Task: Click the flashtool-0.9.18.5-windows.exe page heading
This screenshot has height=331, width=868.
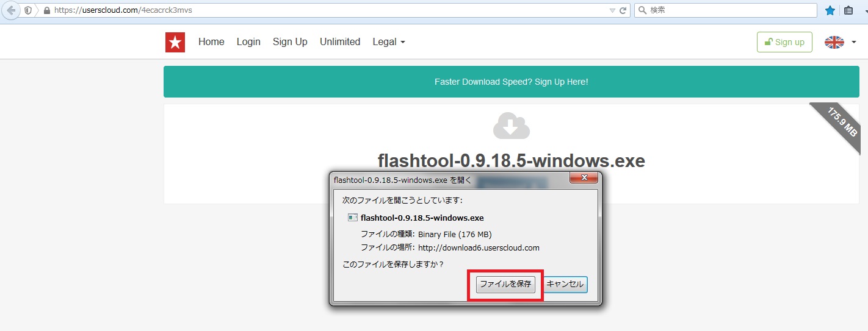Action: (x=512, y=161)
